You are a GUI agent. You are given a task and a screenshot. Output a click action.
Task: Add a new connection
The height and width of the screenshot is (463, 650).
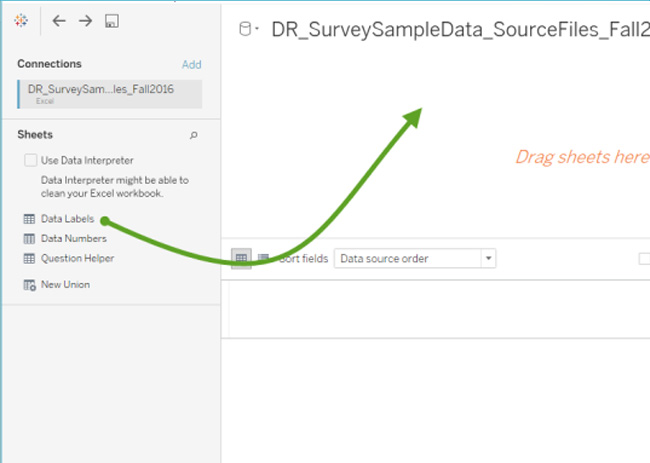191,64
